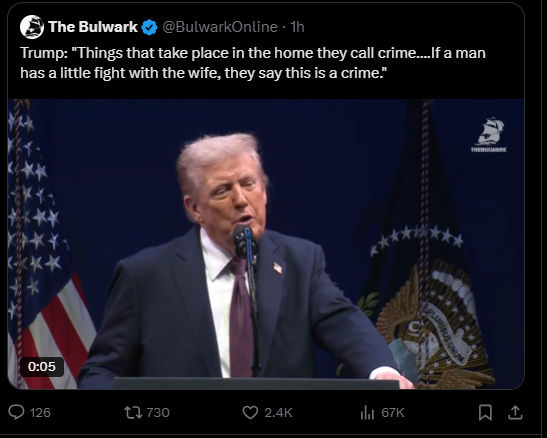547x438 pixels.
Task: Click the Bulwark ship watermark on video
Action: click(x=489, y=135)
